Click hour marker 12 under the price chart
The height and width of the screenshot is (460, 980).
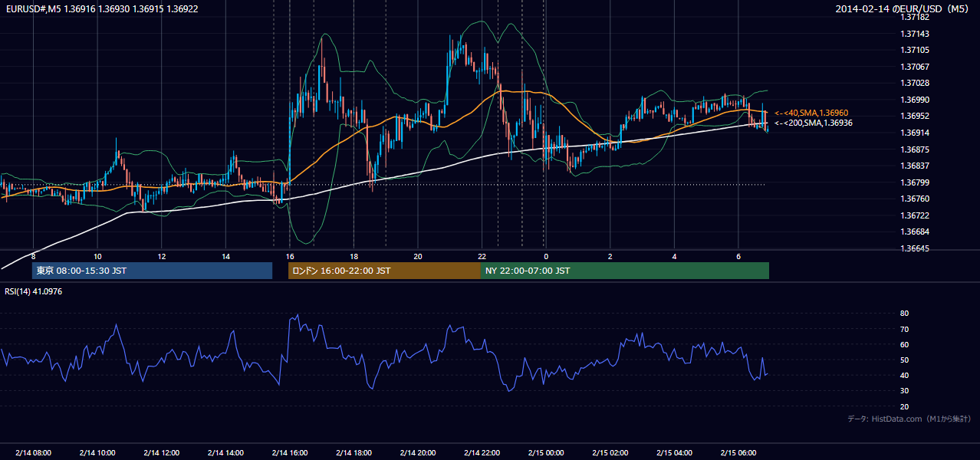pos(161,256)
